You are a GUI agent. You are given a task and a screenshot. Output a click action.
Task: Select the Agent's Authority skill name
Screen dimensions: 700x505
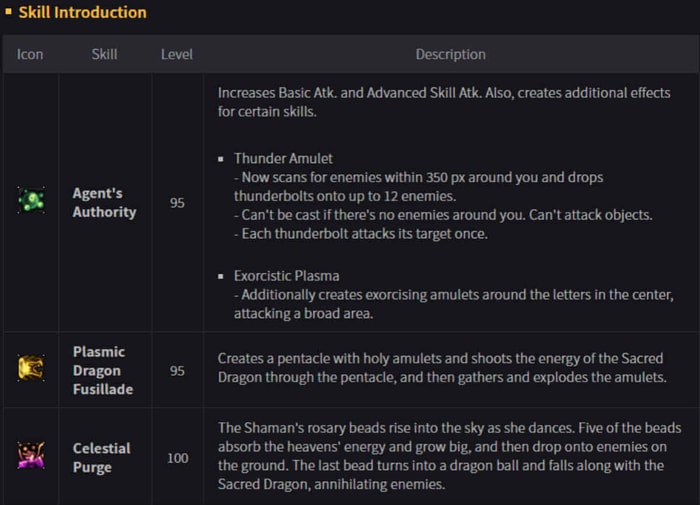coord(104,202)
